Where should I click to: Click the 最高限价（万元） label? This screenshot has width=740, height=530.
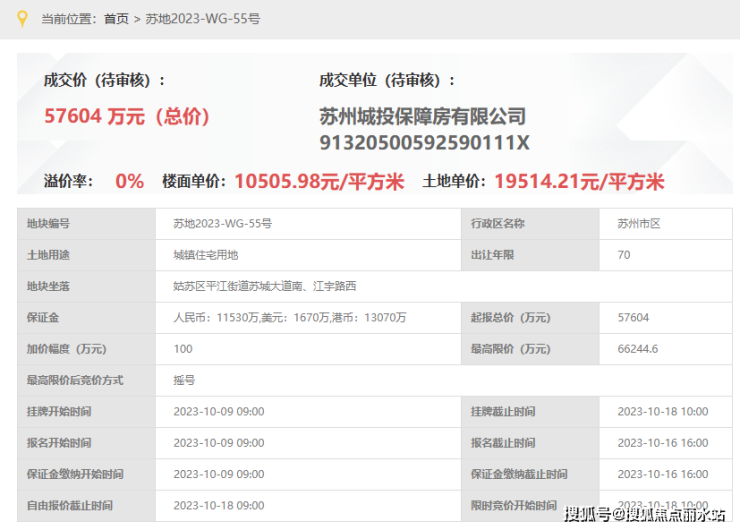pyautogui.click(x=511, y=349)
